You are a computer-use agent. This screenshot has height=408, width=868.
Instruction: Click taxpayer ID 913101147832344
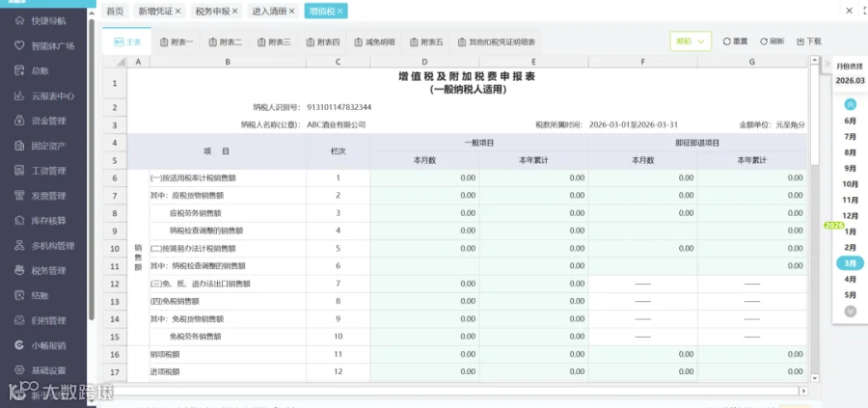(339, 107)
